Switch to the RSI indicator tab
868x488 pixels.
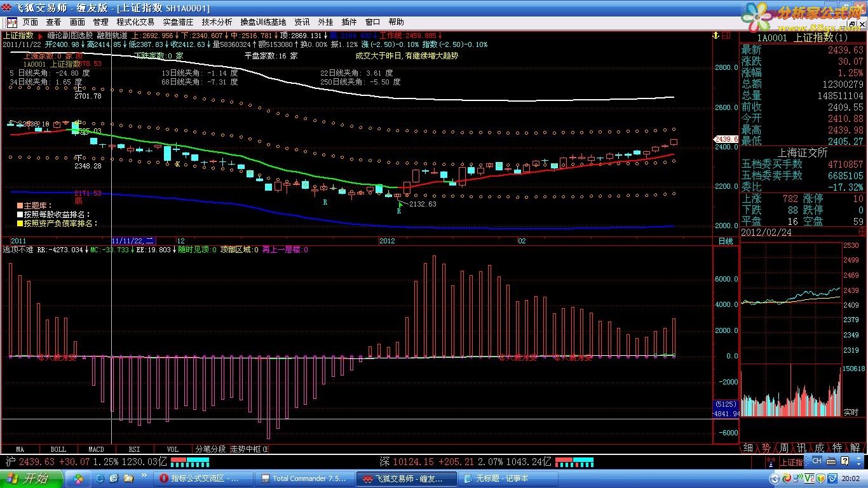(134, 449)
